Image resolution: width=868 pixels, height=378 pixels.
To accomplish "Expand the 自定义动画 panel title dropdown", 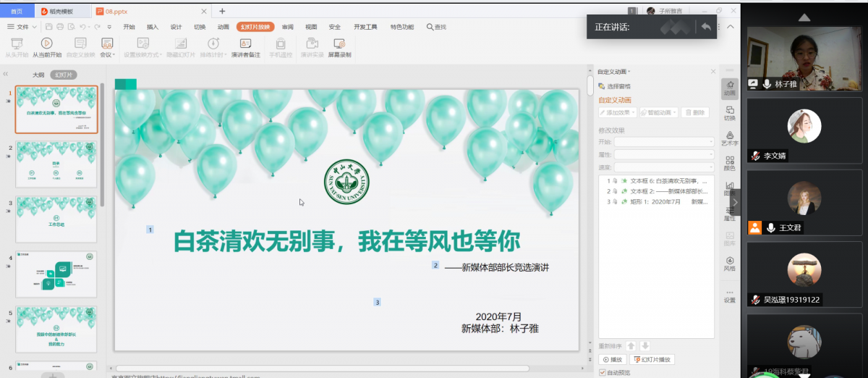I will point(614,72).
